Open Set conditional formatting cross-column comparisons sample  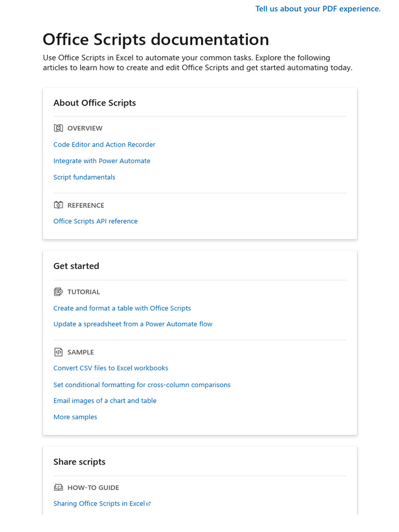pyautogui.click(x=142, y=385)
